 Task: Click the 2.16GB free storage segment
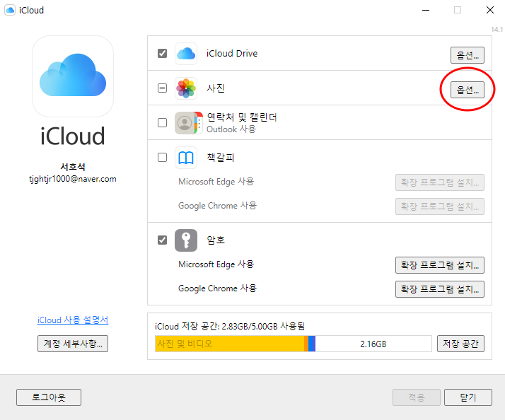coord(373,344)
